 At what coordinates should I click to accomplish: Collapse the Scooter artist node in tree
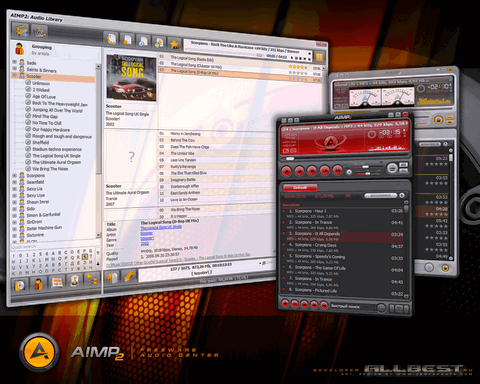point(15,76)
